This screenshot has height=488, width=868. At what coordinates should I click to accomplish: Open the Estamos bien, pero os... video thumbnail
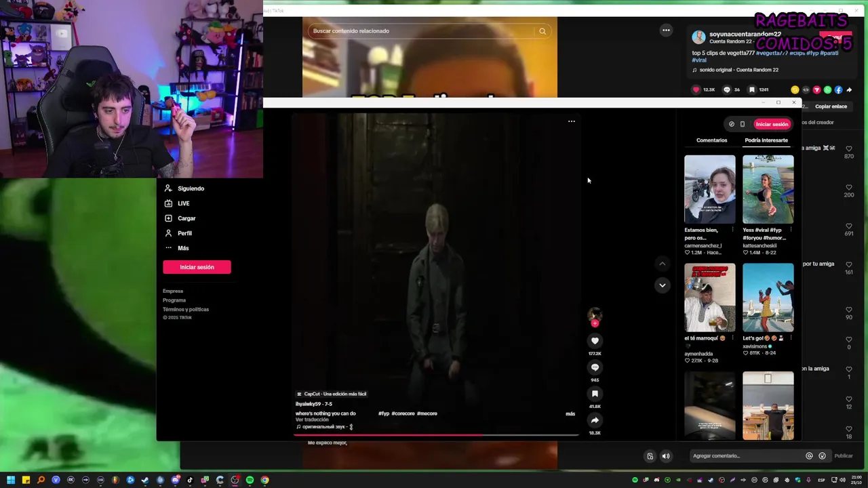[709, 189]
